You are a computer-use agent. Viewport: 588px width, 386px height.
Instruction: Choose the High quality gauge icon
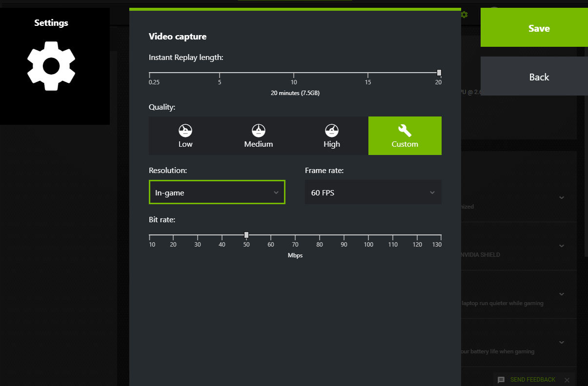[332, 131]
